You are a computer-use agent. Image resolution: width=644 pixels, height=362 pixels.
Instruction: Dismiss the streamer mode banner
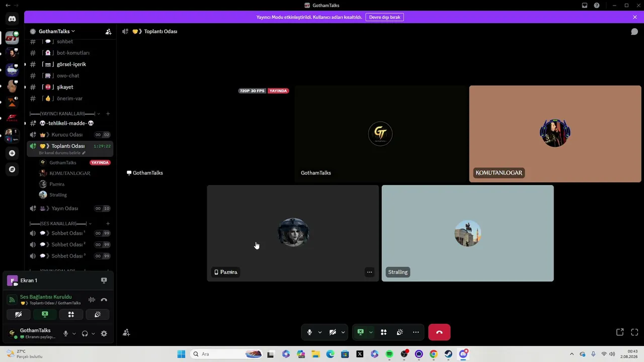635,17
